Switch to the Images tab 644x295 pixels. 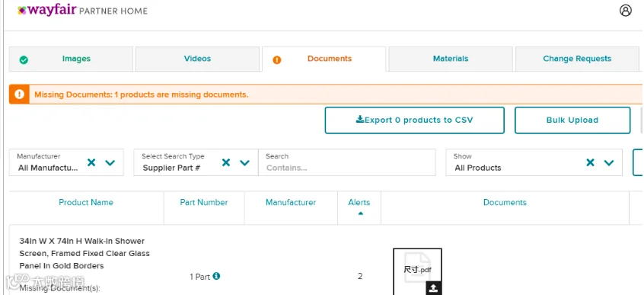tap(71, 59)
